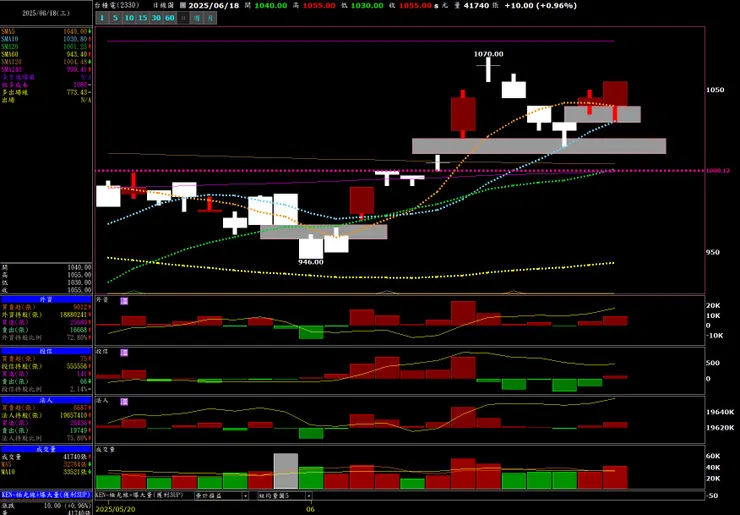
Task: Select the 1-minute timeframe button
Action: coord(102,18)
